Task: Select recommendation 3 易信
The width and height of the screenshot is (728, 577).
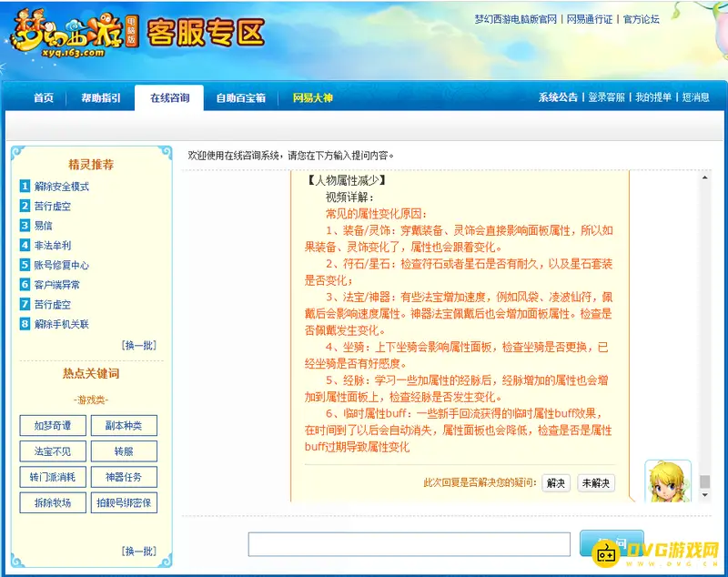Action: [x=43, y=226]
